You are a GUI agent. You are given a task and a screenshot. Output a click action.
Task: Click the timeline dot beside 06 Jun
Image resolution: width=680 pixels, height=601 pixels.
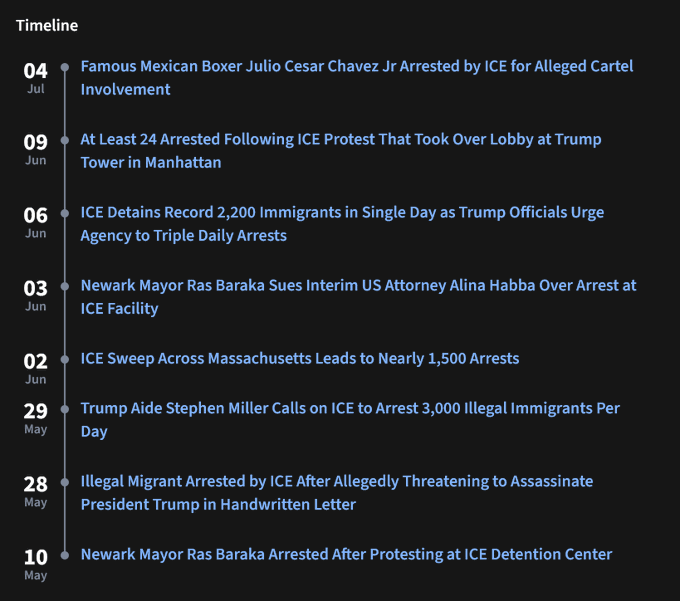65,213
